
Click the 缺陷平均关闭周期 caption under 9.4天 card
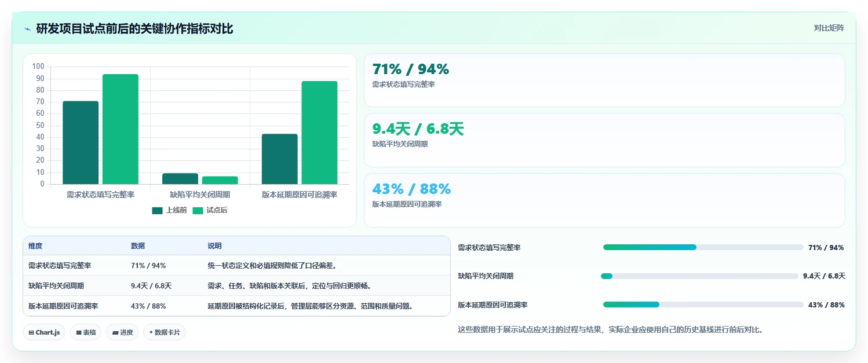[x=400, y=144]
